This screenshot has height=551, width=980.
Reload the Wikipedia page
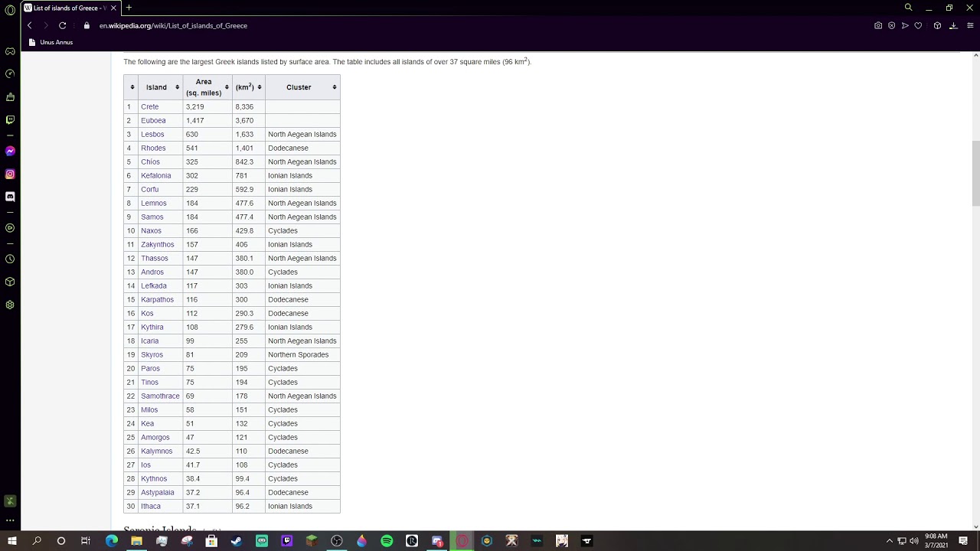click(x=63, y=25)
